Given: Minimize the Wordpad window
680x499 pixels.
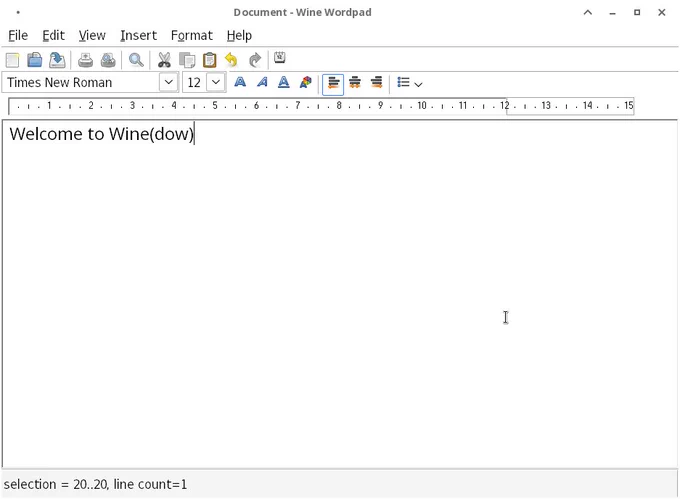Looking at the screenshot, I should [x=612, y=12].
